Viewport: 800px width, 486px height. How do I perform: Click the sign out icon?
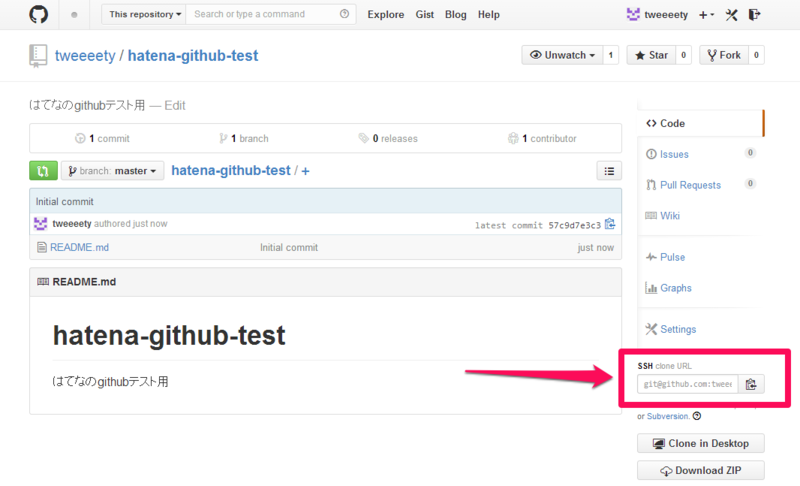754,15
